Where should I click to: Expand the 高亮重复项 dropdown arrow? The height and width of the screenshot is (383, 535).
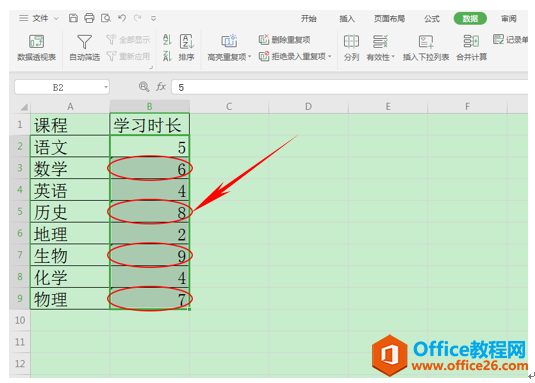pos(250,57)
